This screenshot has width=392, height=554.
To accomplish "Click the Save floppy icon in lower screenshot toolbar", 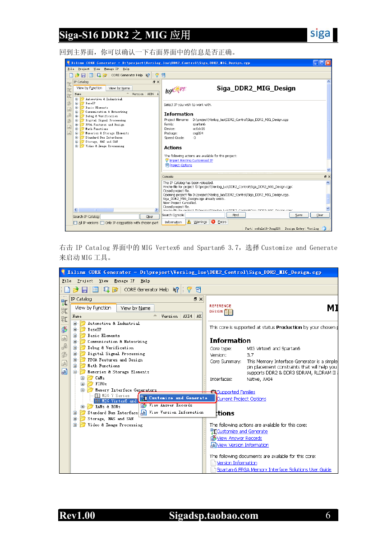I will (84, 290).
